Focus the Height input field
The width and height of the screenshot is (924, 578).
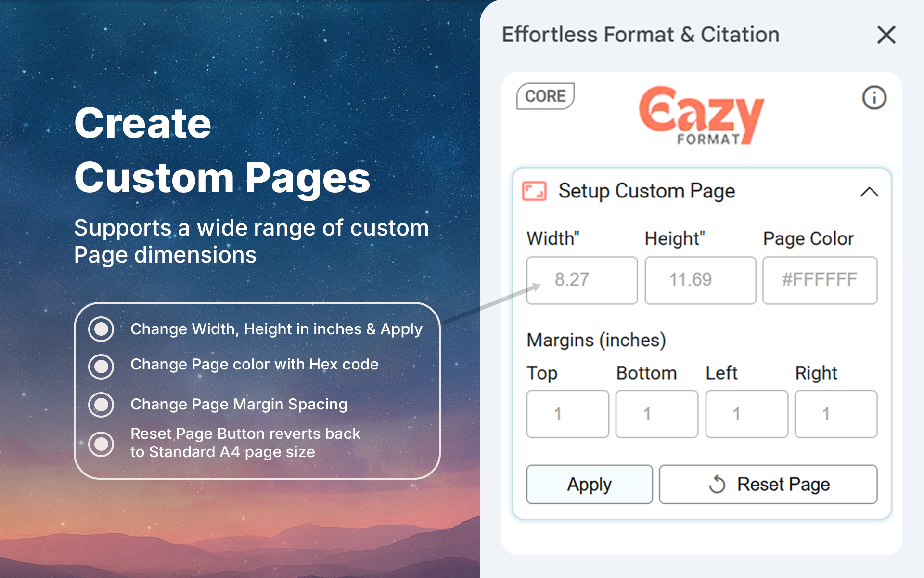pos(700,280)
